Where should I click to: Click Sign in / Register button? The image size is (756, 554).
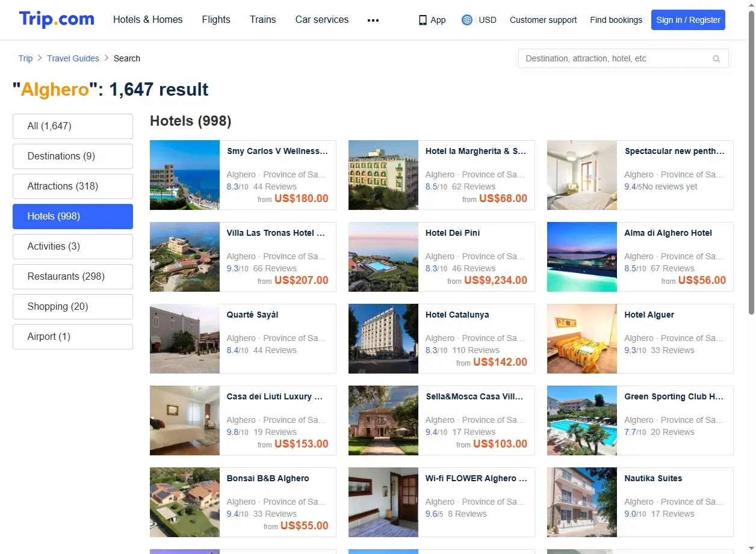pyautogui.click(x=688, y=20)
